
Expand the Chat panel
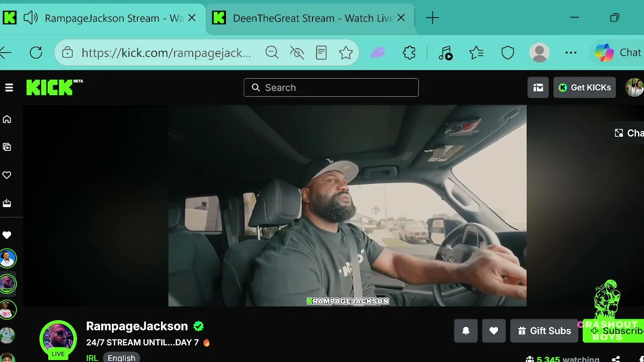coord(628,133)
